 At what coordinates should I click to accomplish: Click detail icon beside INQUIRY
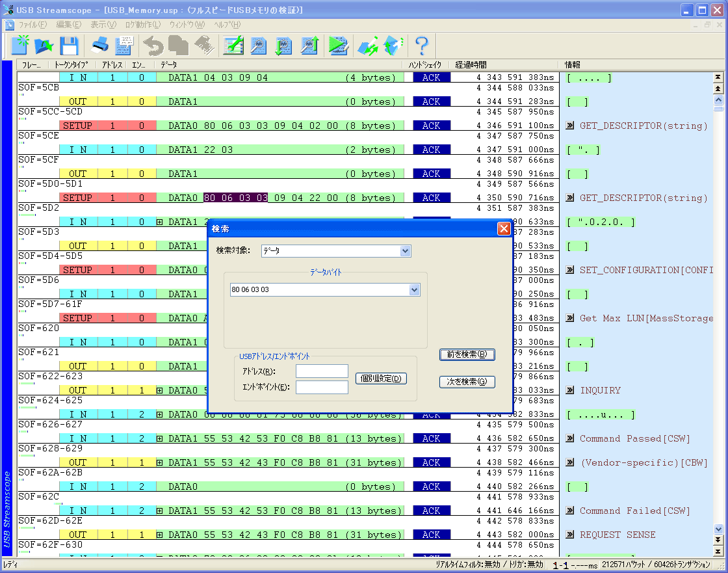pos(569,390)
